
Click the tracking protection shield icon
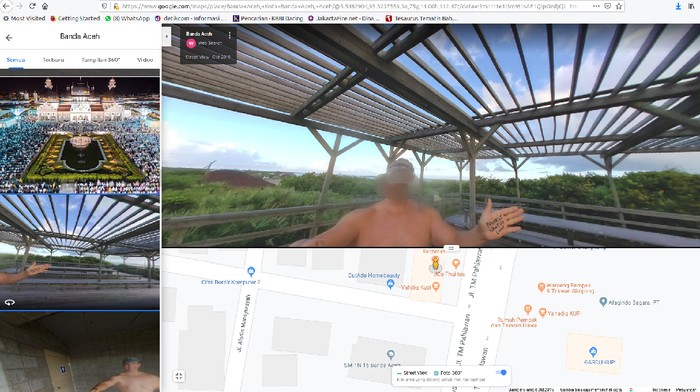(x=104, y=6)
